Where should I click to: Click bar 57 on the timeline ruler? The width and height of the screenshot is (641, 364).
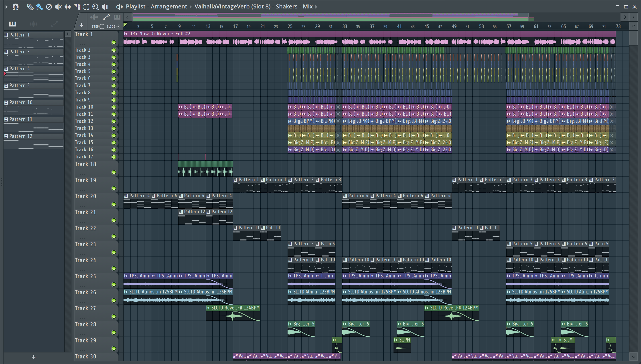pos(509,26)
